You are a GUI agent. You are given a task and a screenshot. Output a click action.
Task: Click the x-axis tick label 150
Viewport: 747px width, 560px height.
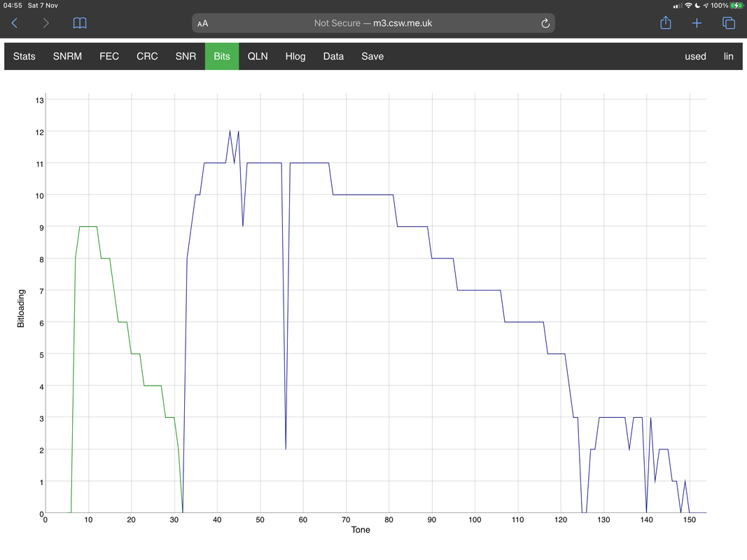click(690, 519)
